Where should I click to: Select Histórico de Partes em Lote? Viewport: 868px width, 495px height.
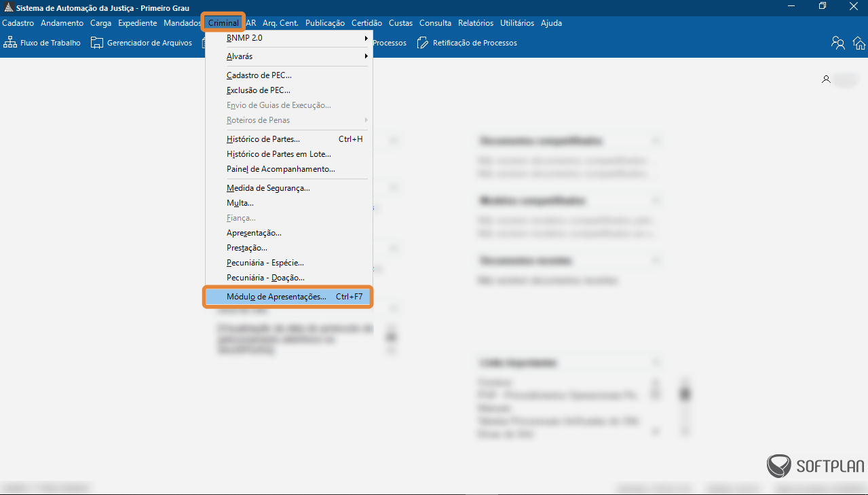click(x=288, y=154)
